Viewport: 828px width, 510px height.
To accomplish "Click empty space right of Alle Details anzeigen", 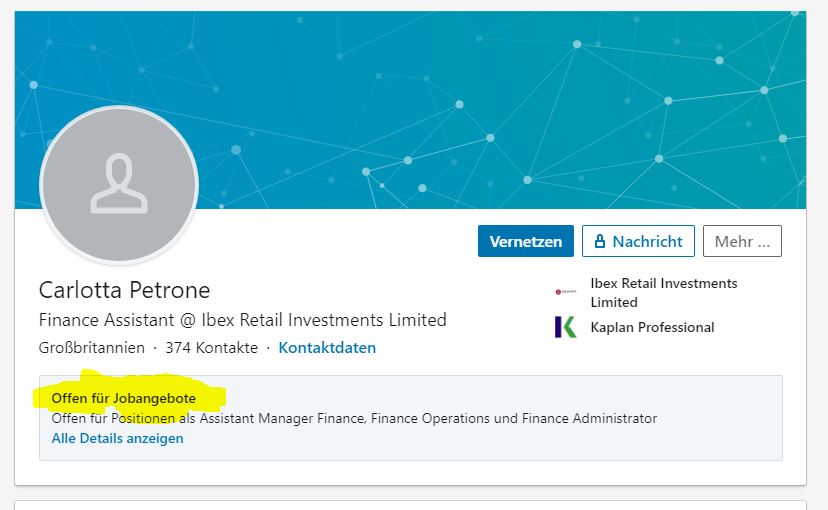I will click(x=480, y=438).
